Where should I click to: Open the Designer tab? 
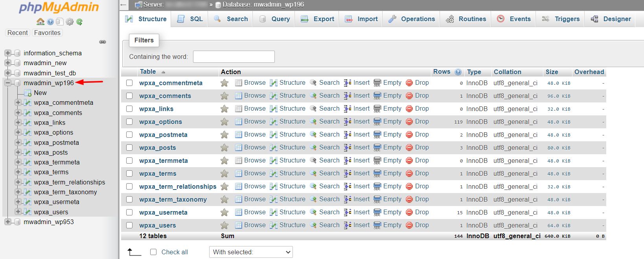611,19
